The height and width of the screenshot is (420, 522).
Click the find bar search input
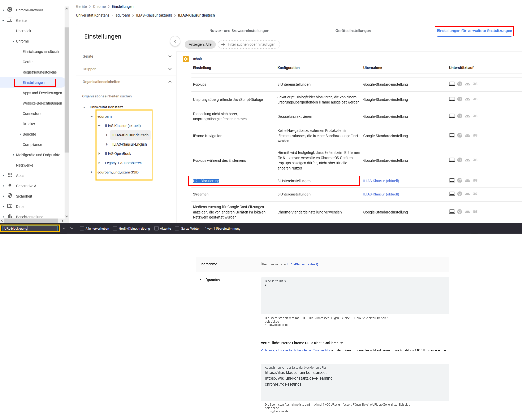[31, 228]
